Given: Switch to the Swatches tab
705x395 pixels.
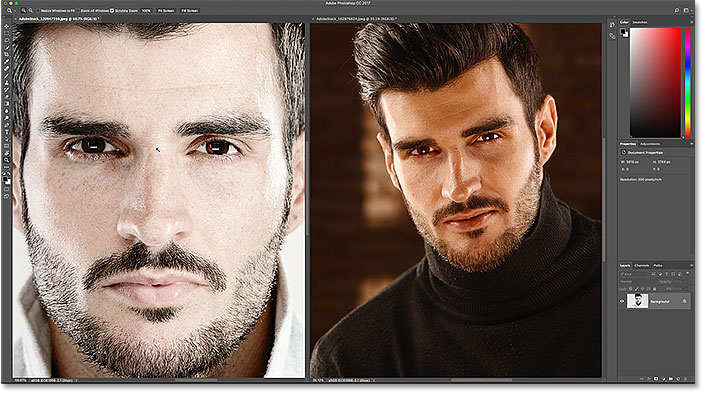Looking at the screenshot, I should coord(639,22).
